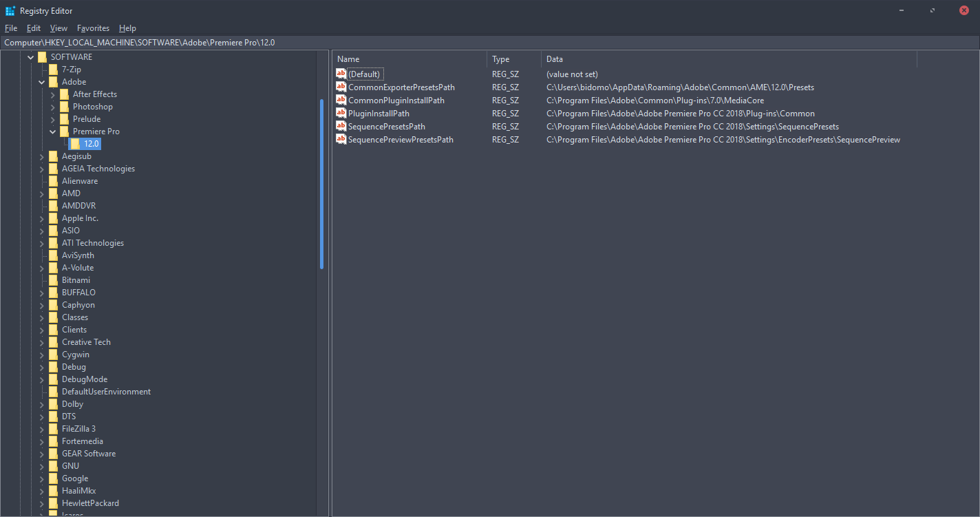Collapse the SOFTWARE hive branch
Viewport: 980px width, 517px height.
tap(30, 57)
